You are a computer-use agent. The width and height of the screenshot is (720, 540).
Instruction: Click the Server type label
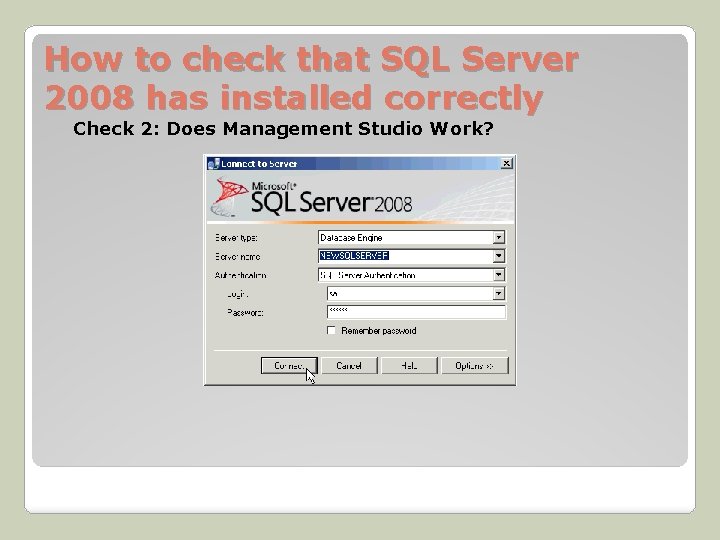click(236, 238)
